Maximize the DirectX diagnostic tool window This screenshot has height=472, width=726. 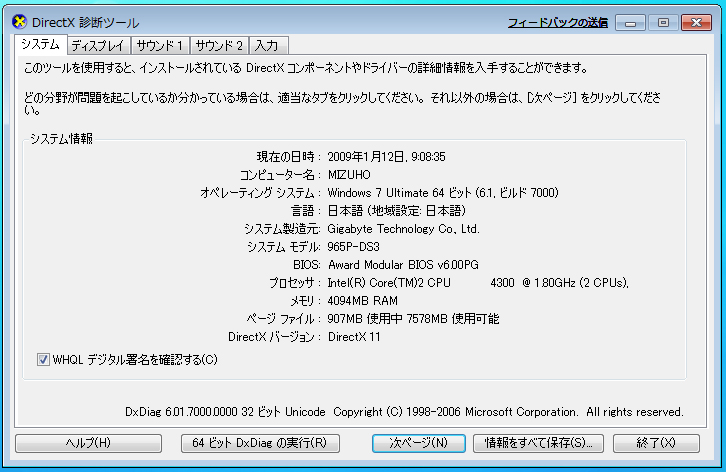(x=662, y=21)
